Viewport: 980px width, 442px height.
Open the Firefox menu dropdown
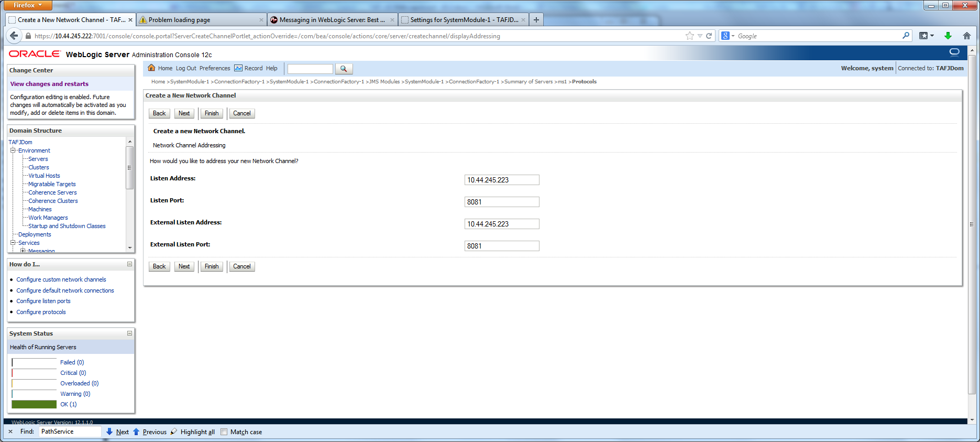pyautogui.click(x=28, y=5)
